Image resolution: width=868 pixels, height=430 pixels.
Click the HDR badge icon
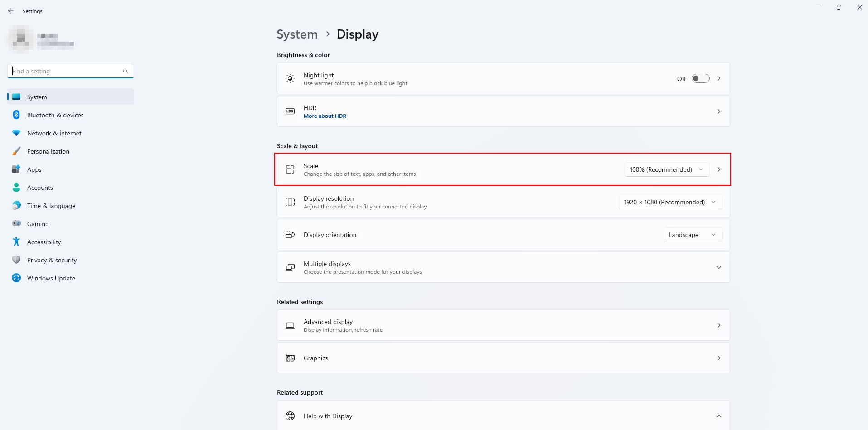[x=290, y=111]
